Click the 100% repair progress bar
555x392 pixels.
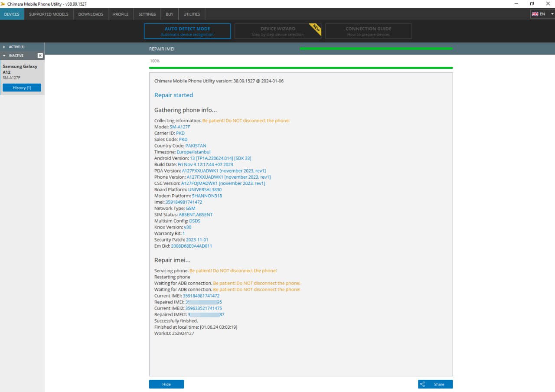tap(300, 68)
